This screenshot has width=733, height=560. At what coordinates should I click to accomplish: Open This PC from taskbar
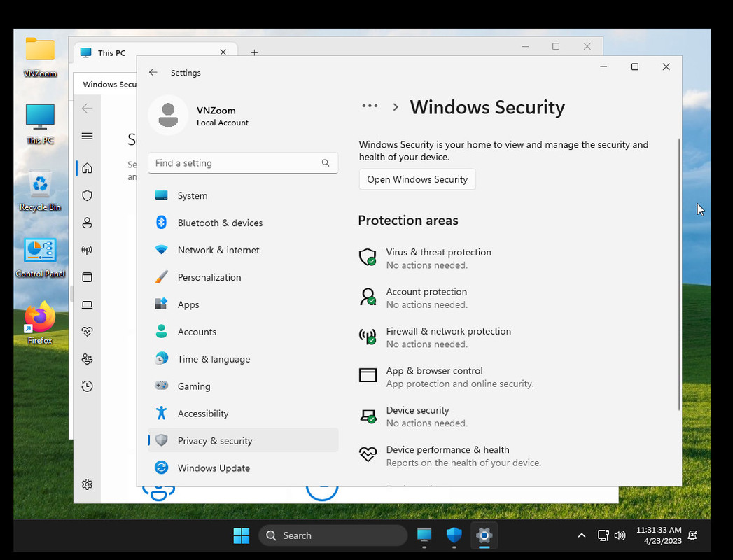pyautogui.click(x=424, y=535)
